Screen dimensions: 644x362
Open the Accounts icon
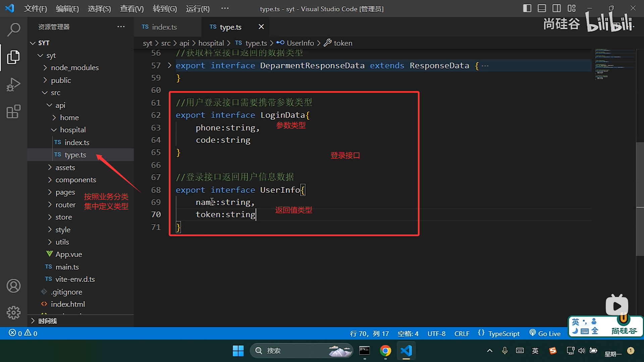(x=13, y=286)
